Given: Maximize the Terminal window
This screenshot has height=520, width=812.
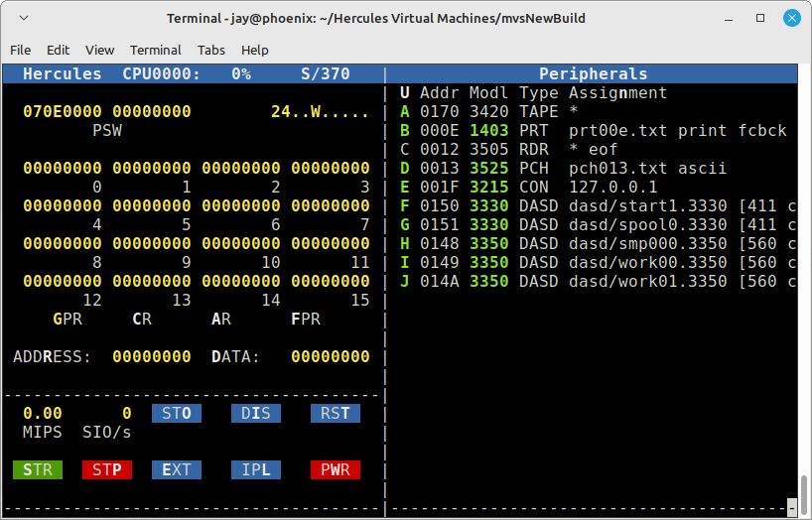Looking at the screenshot, I should click(760, 18).
